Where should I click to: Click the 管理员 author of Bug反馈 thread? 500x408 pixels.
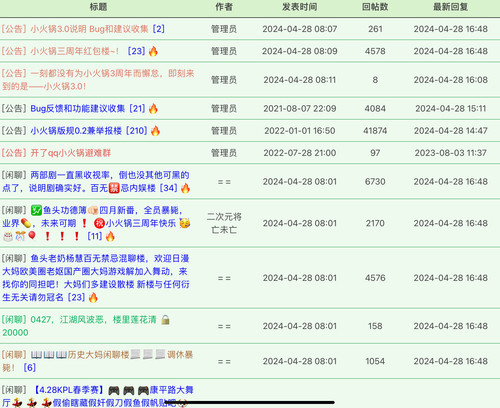(x=224, y=108)
